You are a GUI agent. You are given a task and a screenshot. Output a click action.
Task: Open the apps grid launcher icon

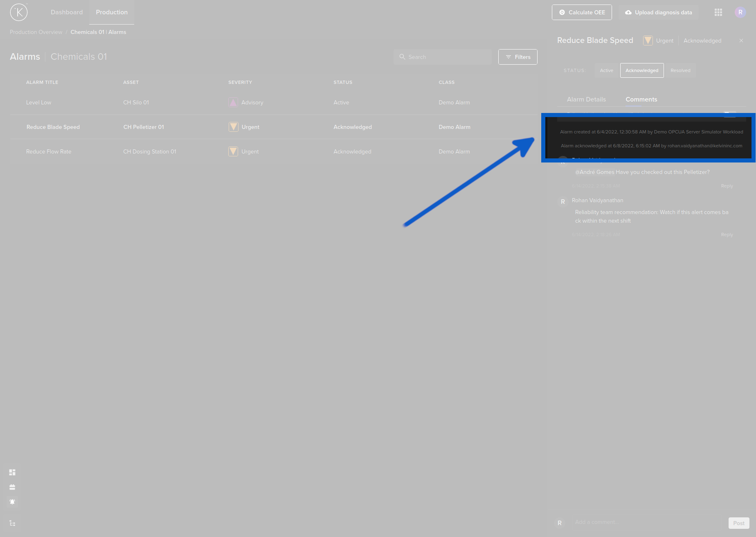[718, 12]
